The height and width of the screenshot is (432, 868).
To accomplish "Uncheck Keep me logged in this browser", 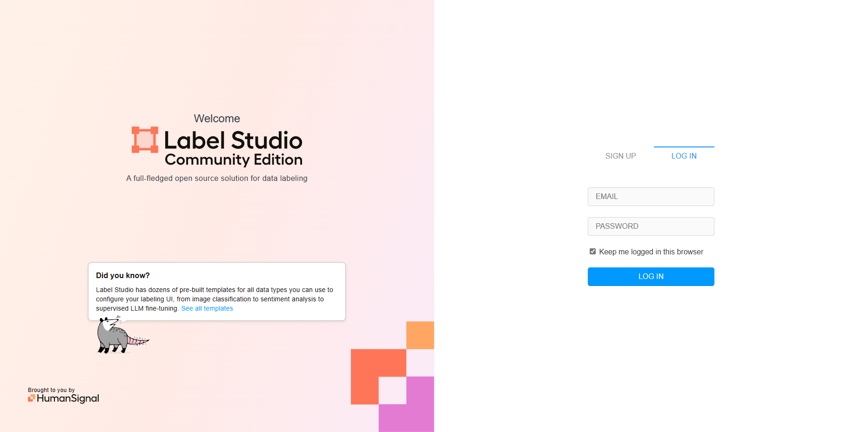I will (x=592, y=252).
